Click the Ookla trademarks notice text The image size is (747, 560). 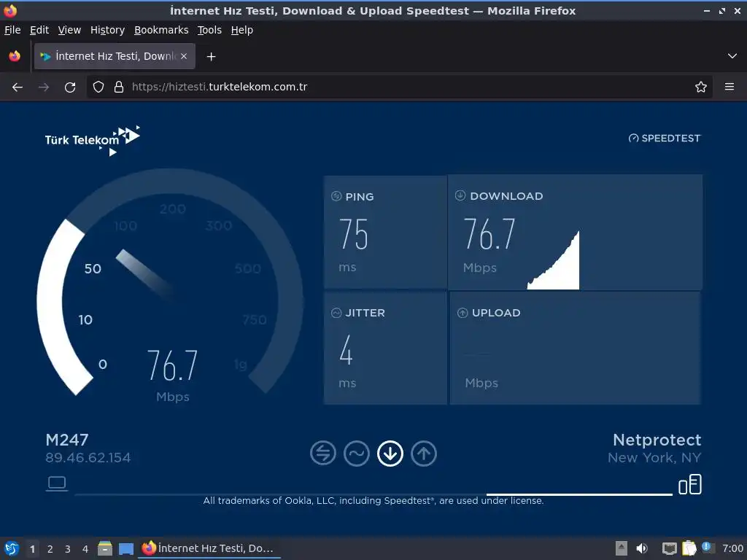[x=373, y=500]
